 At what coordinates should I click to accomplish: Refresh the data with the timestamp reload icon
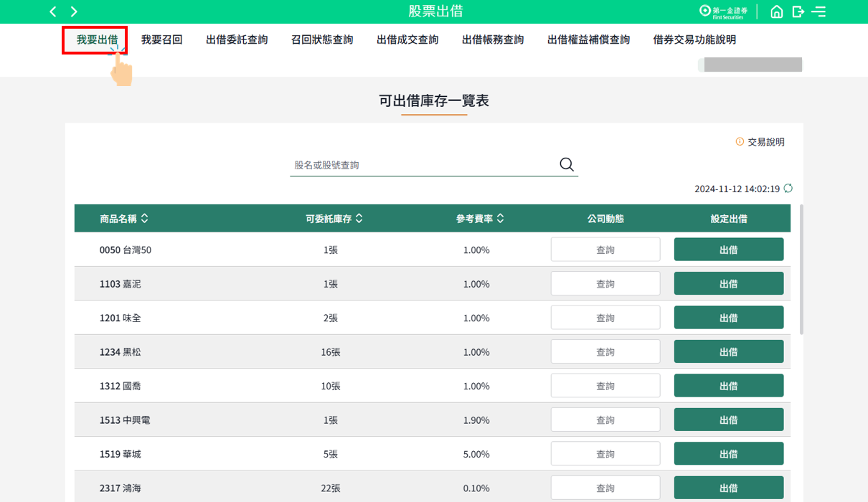788,189
